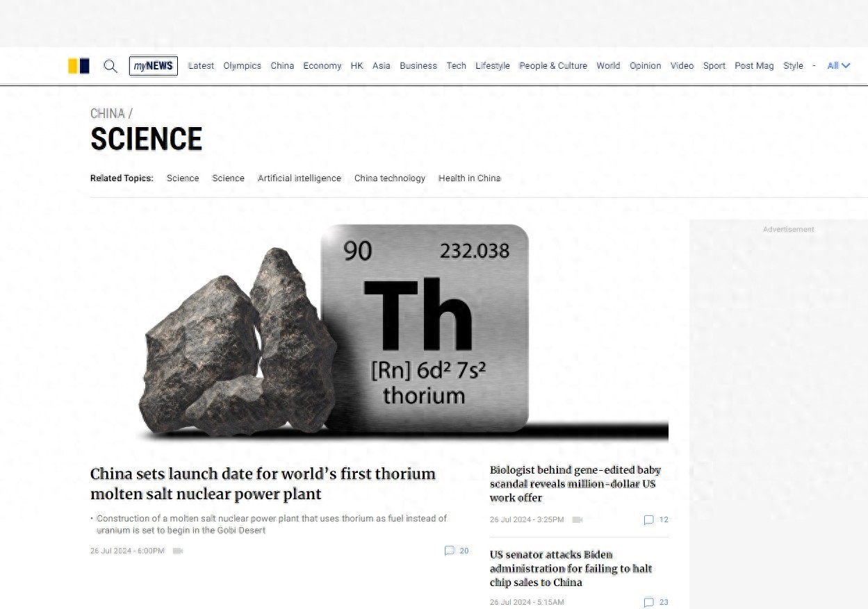
Task: Click video icon beside 3:25PM timestamp
Action: point(578,519)
